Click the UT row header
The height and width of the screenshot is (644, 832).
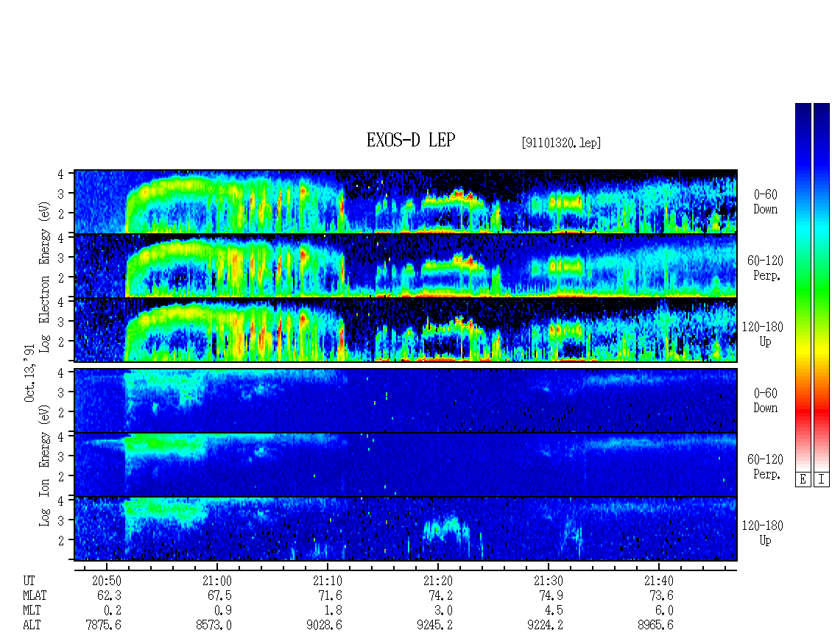(x=29, y=581)
